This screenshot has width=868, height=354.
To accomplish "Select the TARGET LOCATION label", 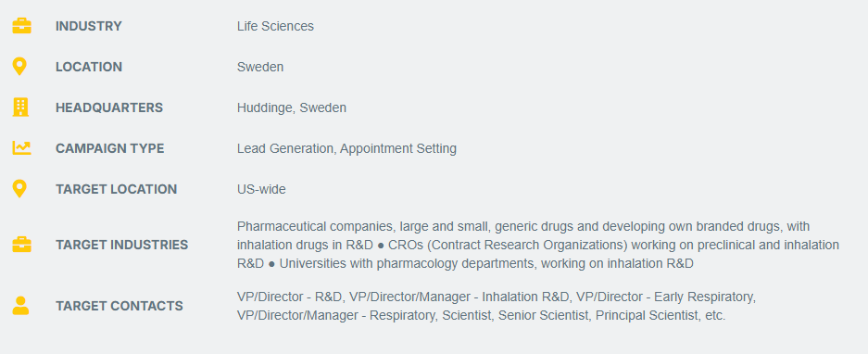I will coord(116,189).
